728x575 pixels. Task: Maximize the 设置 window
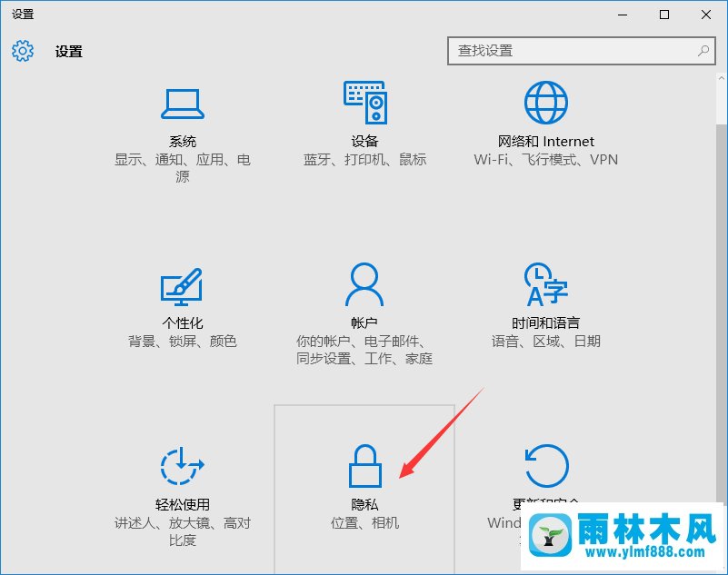pyautogui.click(x=664, y=15)
